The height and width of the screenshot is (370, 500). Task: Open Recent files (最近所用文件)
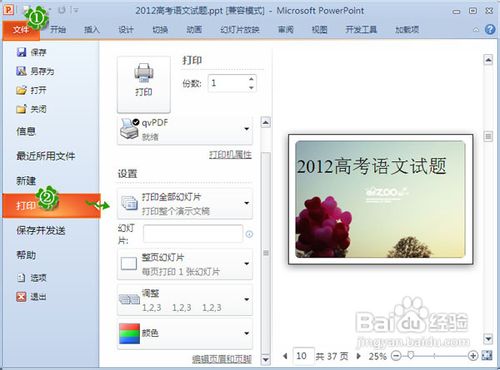click(46, 156)
